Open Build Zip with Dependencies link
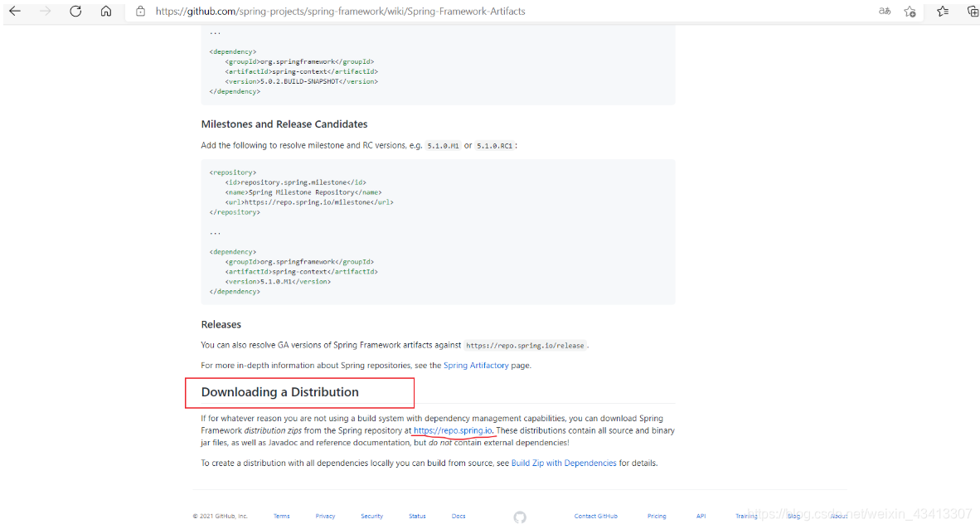The height and width of the screenshot is (529, 980). pyautogui.click(x=564, y=463)
